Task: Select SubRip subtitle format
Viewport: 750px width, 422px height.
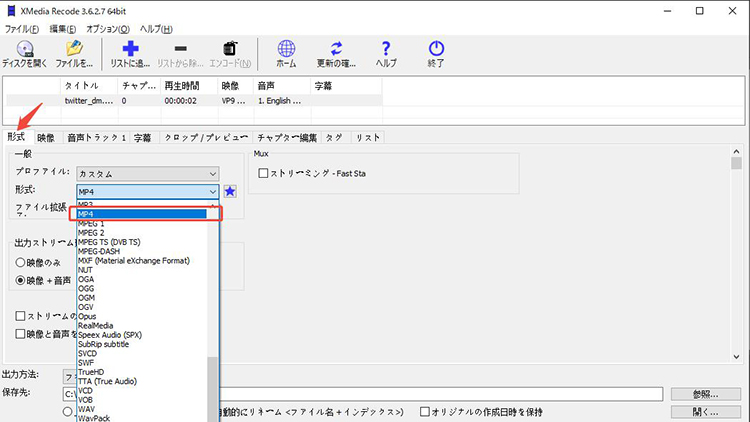Action: (x=142, y=344)
